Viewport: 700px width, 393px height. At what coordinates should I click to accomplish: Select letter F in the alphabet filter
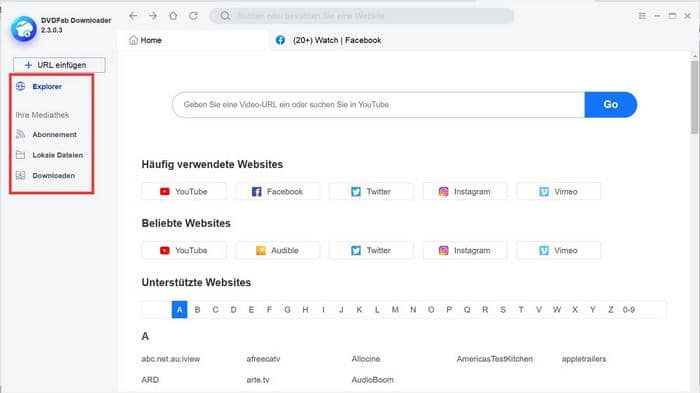pyautogui.click(x=269, y=309)
